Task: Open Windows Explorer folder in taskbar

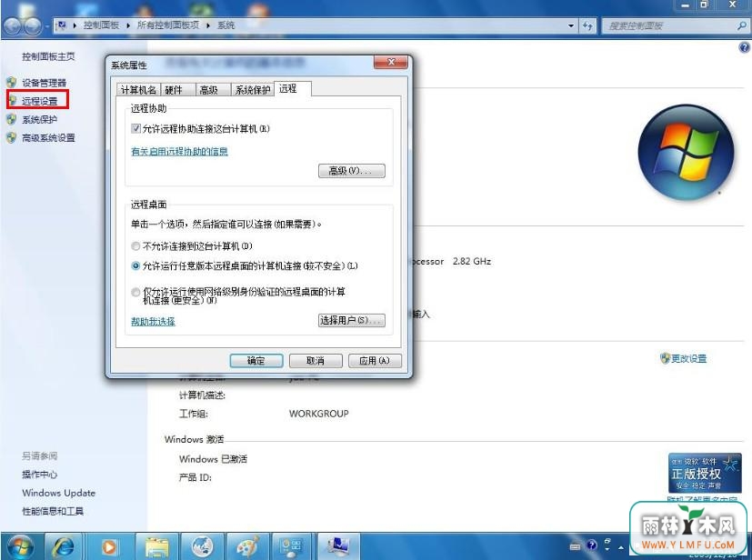Action: 156,546
